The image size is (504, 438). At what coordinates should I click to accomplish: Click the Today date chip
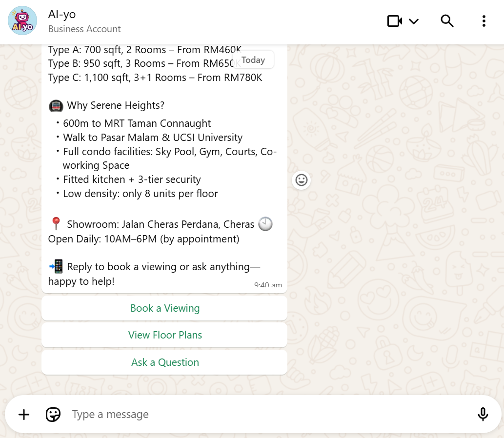(253, 60)
